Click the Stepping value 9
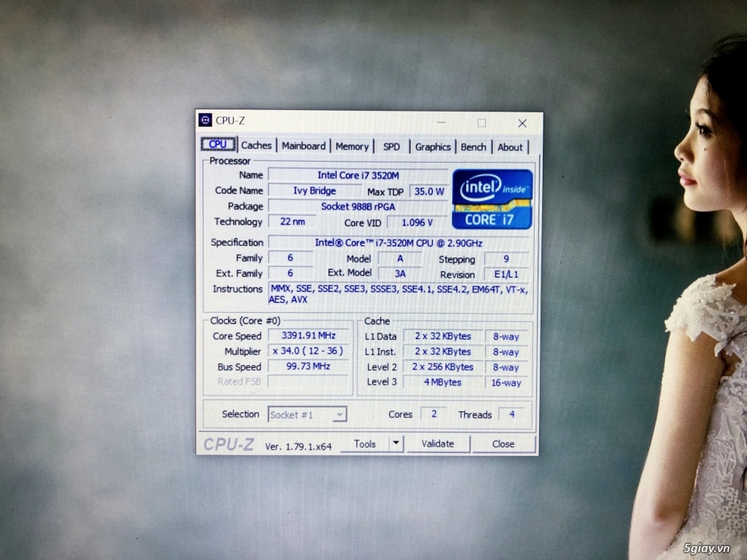Screen dimensions: 747x560 coord(506,259)
